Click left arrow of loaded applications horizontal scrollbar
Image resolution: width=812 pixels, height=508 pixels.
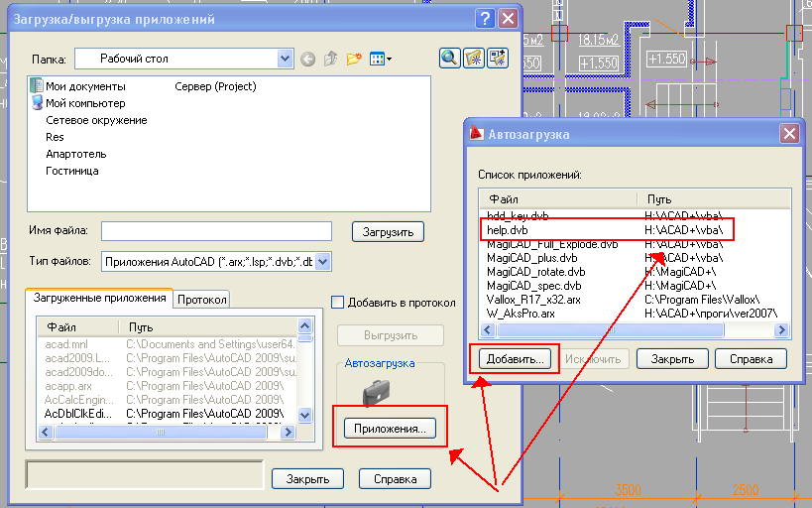click(46, 432)
